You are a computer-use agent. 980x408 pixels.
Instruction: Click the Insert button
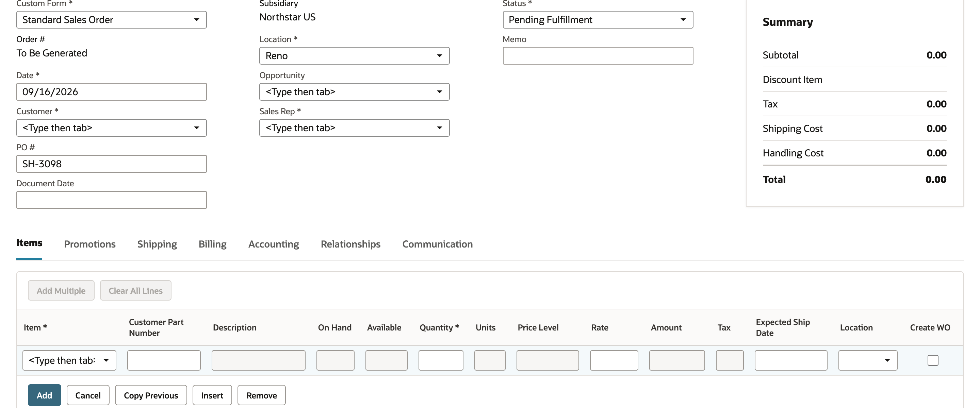tap(212, 395)
